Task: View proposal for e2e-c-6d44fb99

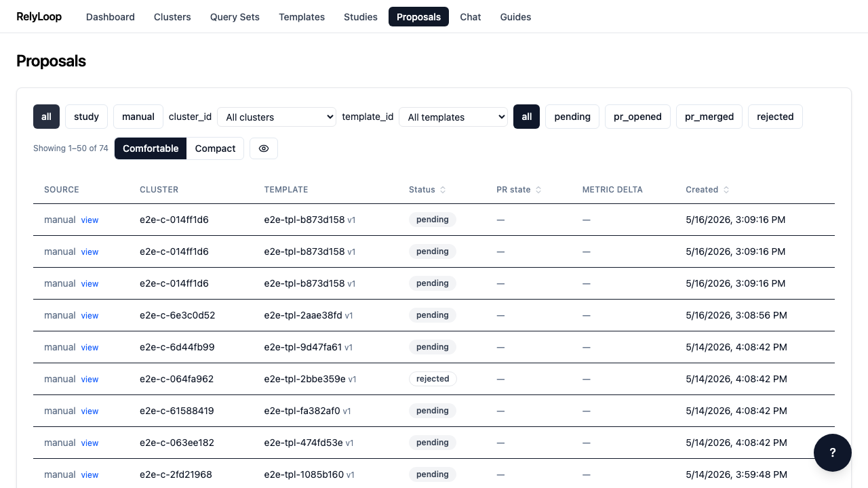Action: pos(90,348)
